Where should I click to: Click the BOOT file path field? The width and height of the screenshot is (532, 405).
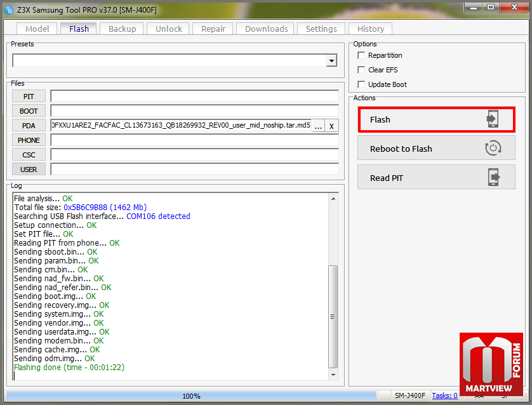coord(194,111)
